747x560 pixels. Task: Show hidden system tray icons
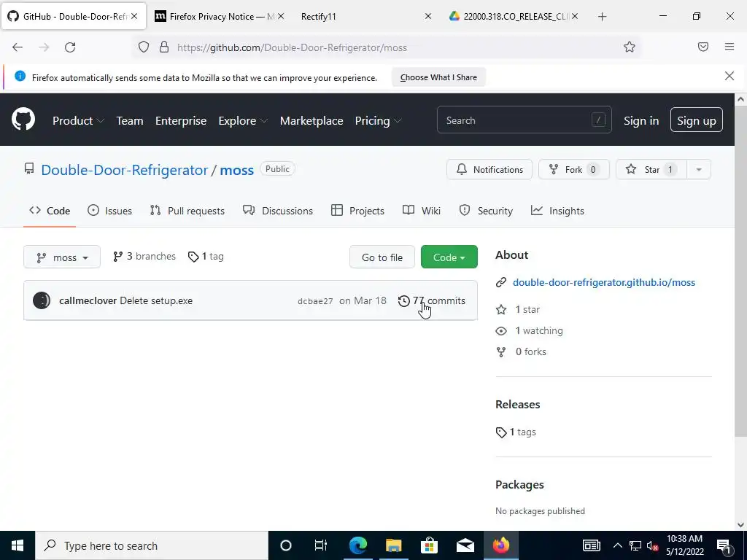click(617, 545)
